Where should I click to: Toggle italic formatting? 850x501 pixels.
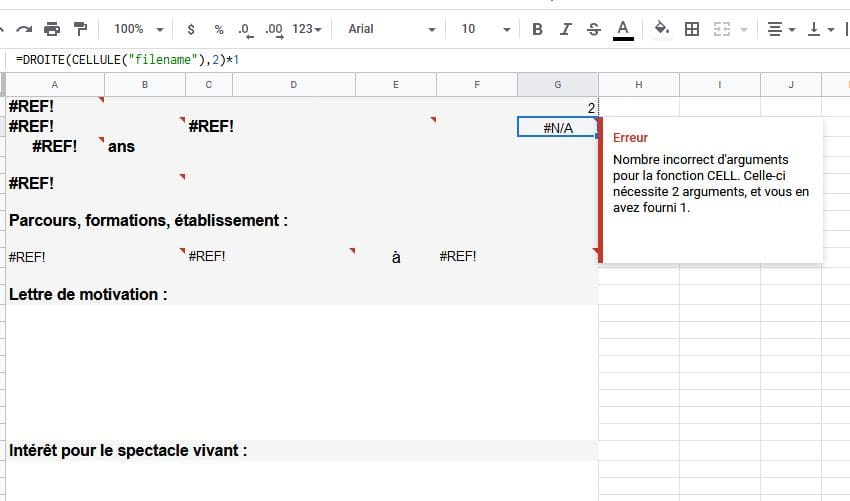[x=565, y=29]
